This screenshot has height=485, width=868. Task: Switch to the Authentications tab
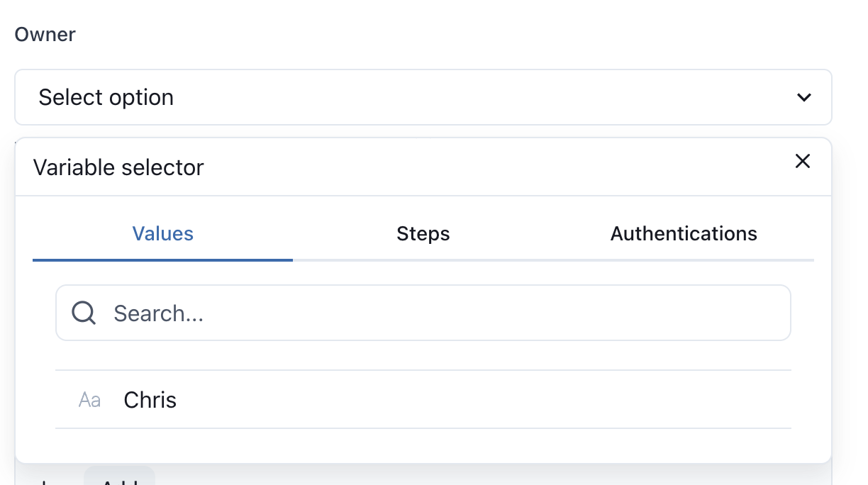pos(684,234)
